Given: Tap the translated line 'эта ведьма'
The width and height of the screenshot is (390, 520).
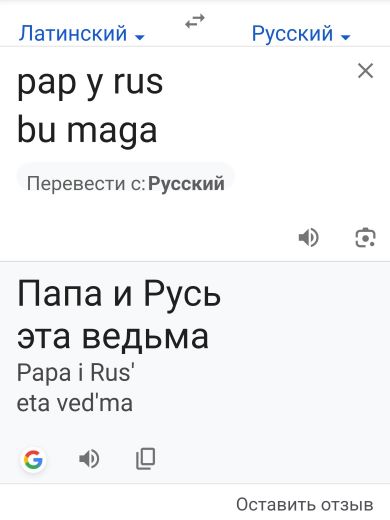Looking at the screenshot, I should (113, 336).
